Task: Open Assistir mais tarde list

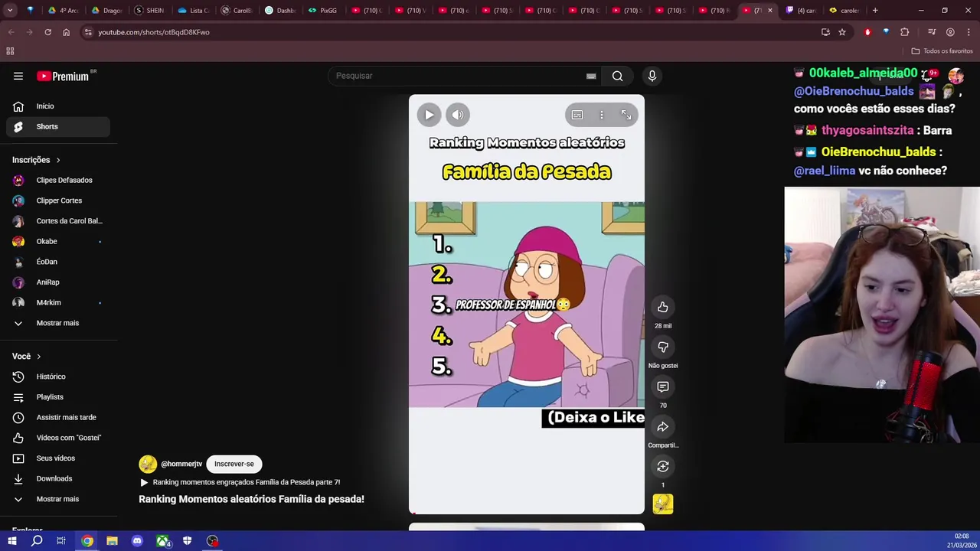Action: click(x=58, y=417)
